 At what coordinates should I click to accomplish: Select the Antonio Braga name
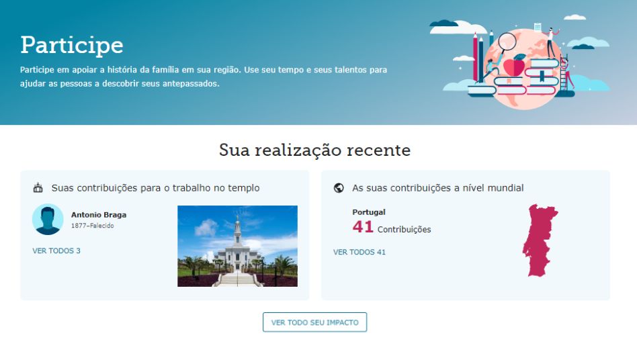pyautogui.click(x=99, y=214)
